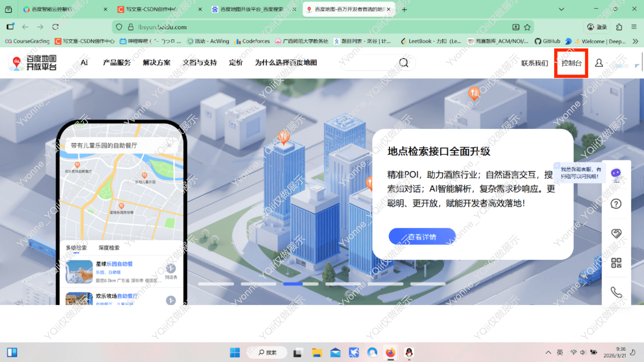644x362 pixels.
Task: Open the 活动 - AcWing bookmark
Action: [208, 41]
